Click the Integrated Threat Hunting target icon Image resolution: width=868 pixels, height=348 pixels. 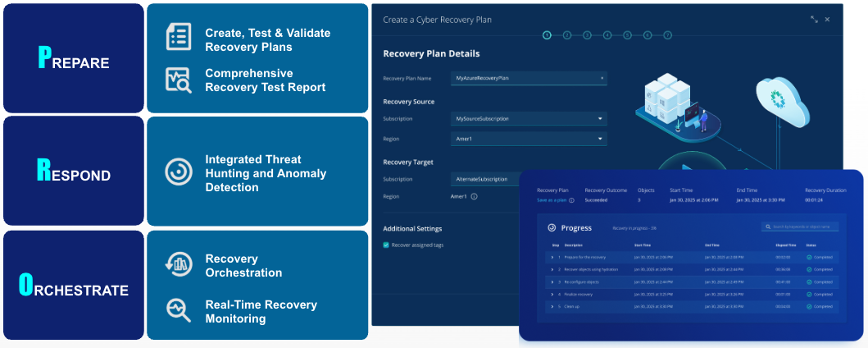pos(179,172)
